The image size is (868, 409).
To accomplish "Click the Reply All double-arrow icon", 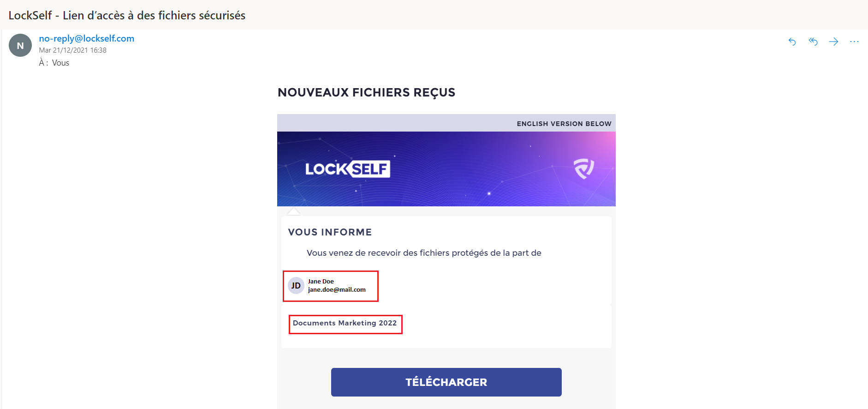I will [813, 42].
